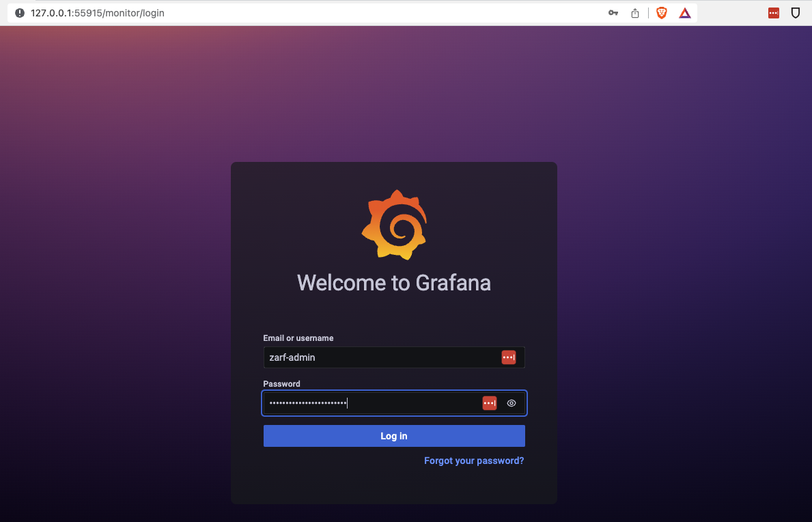Open Brave Shields lion icon

661,13
